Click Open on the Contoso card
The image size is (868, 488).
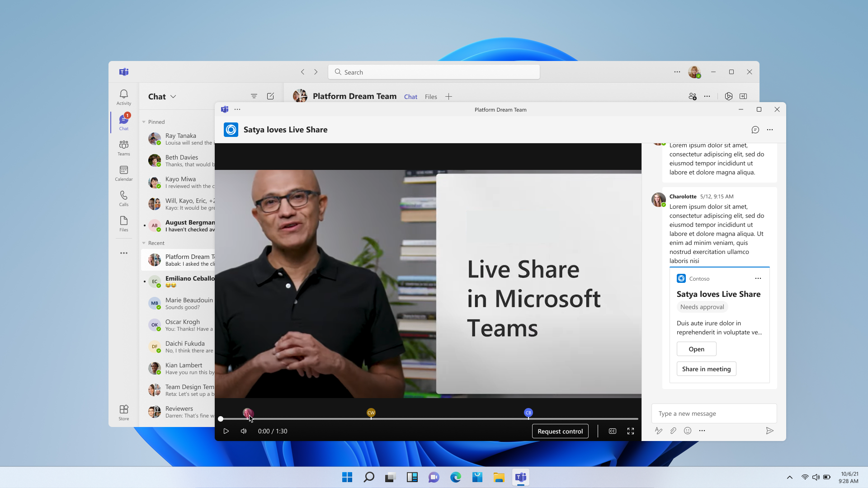click(x=696, y=349)
